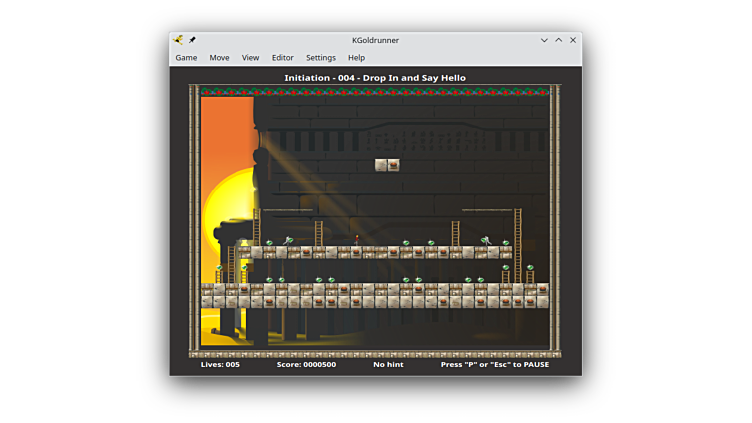Click the level title "Initiation - 004"
Viewport: 752px width, 423px height.
click(374, 78)
